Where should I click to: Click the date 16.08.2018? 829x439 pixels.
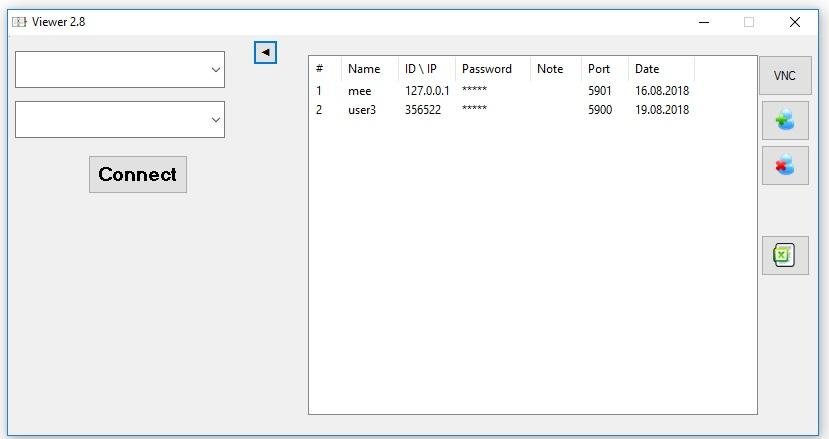(x=662, y=90)
